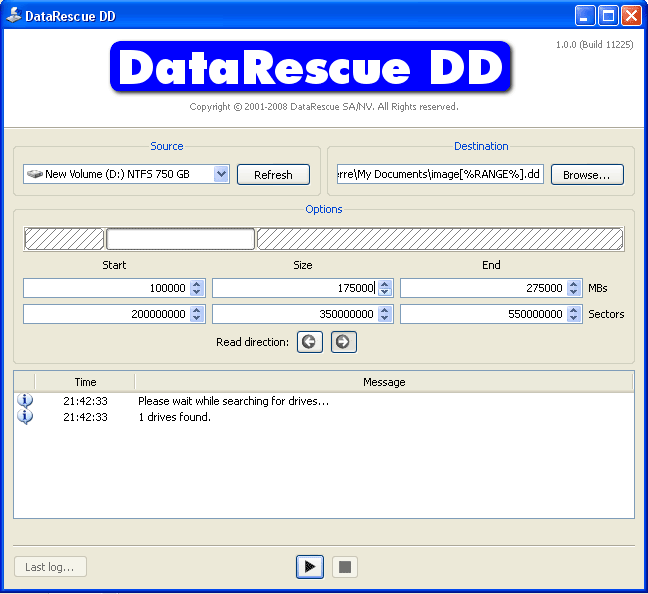Viewport: 648px width, 594px height.
Task: Click the Start MBs spinner arrows
Action: [197, 288]
